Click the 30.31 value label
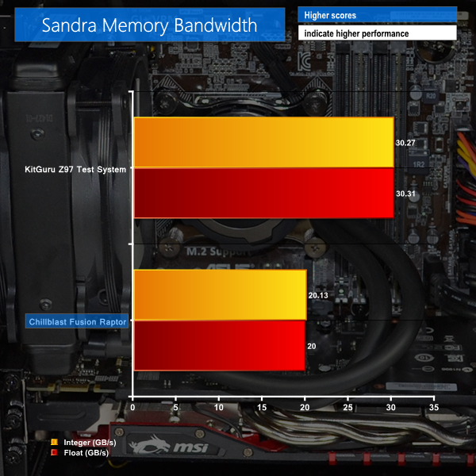This screenshot has width=476, height=476. [x=405, y=194]
